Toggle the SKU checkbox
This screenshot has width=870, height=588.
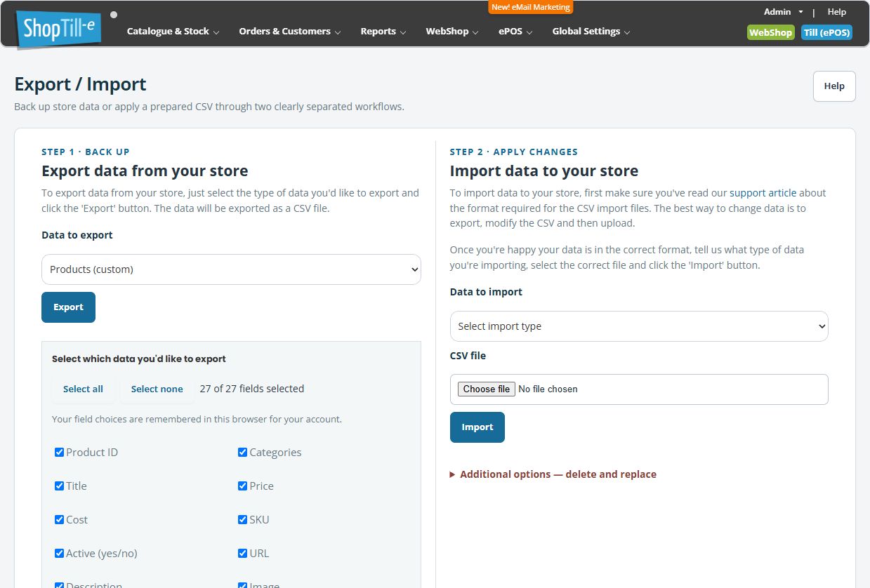pos(242,519)
